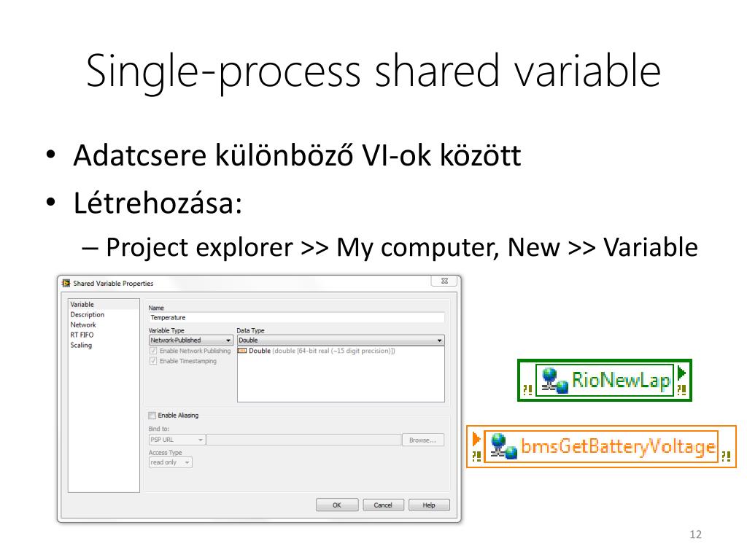Open the PSP URL Bind to dropdown
747x560 pixels.
[177, 440]
